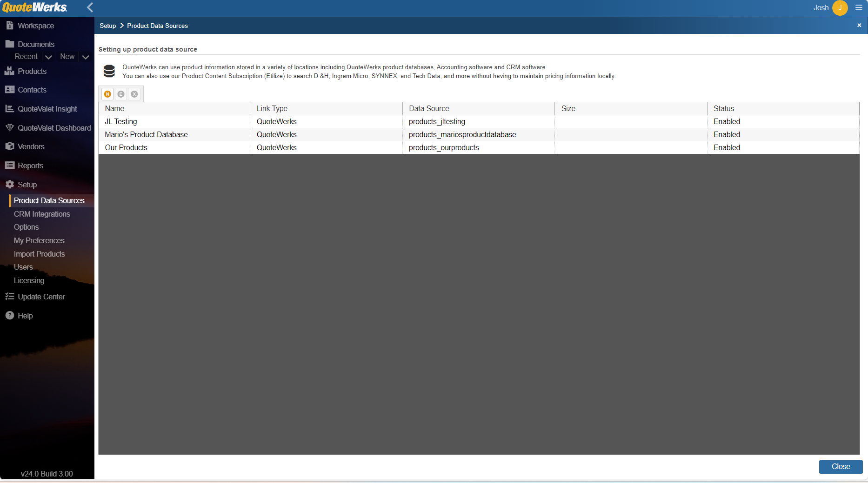Sort by the Data Source column header
This screenshot has height=483, width=868.
[x=479, y=108]
